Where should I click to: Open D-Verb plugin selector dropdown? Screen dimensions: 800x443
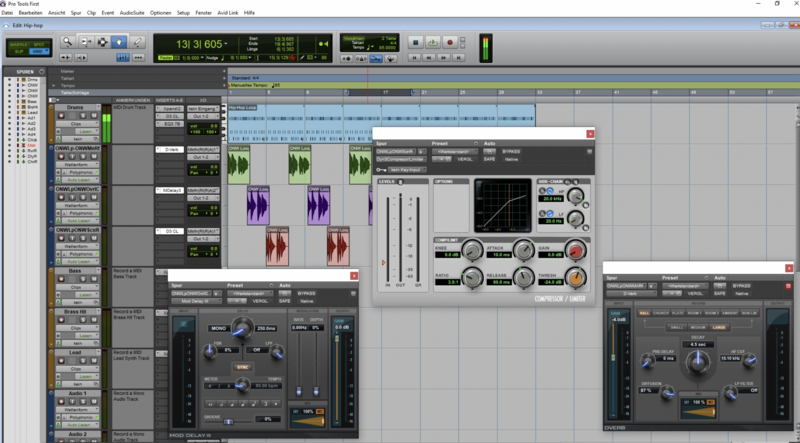(x=630, y=293)
